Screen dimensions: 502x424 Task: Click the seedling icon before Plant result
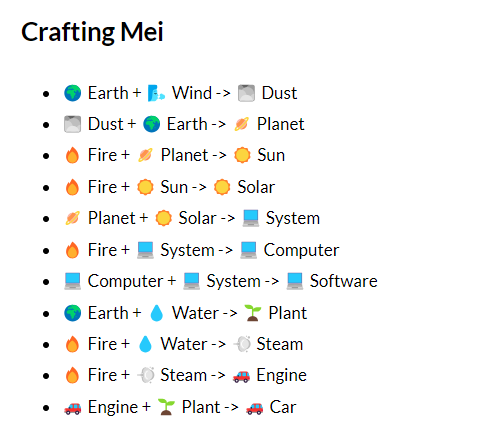click(253, 313)
